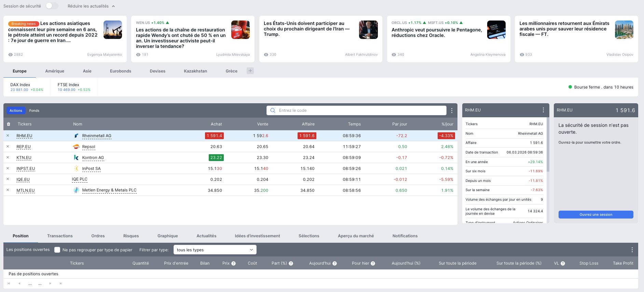
Task: Open the positions panel three-dot menu
Action: (x=632, y=250)
